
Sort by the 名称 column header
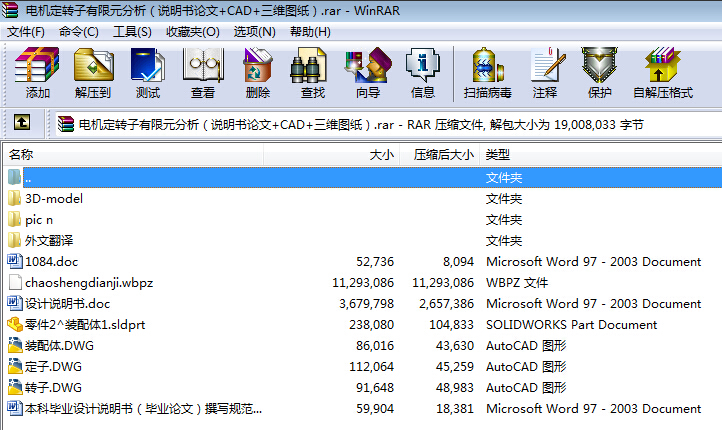click(134, 155)
